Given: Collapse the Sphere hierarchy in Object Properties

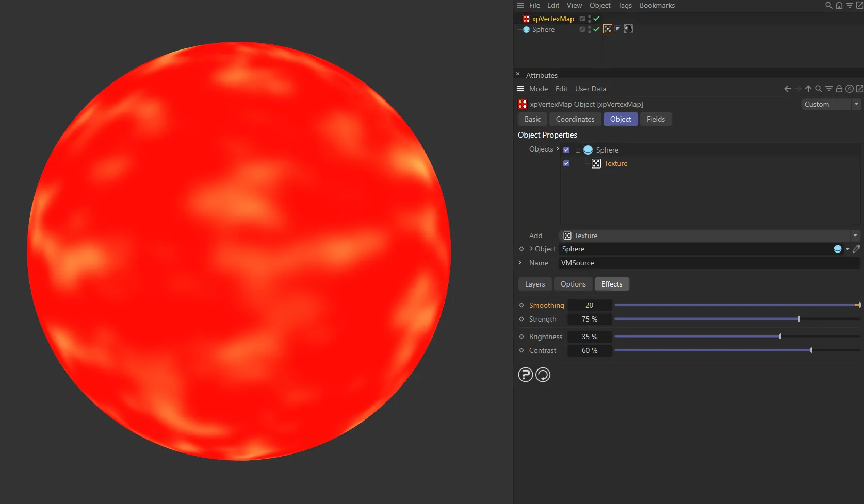Looking at the screenshot, I should 578,149.
